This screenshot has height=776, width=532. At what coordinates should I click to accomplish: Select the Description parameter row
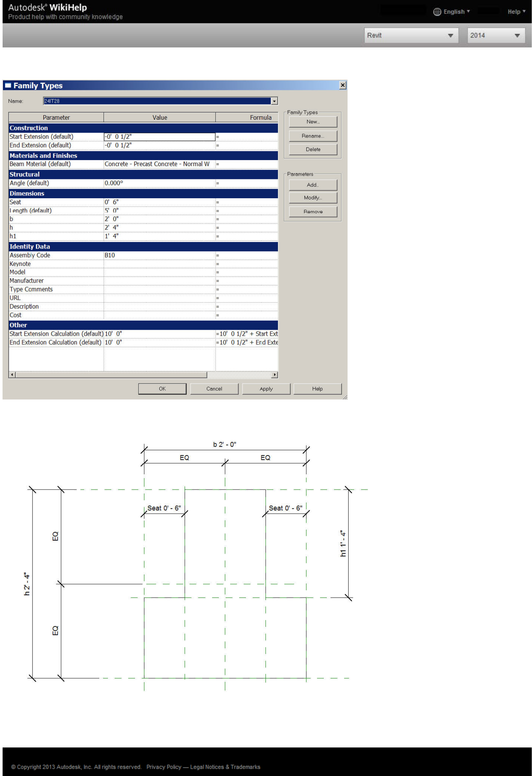coord(143,306)
